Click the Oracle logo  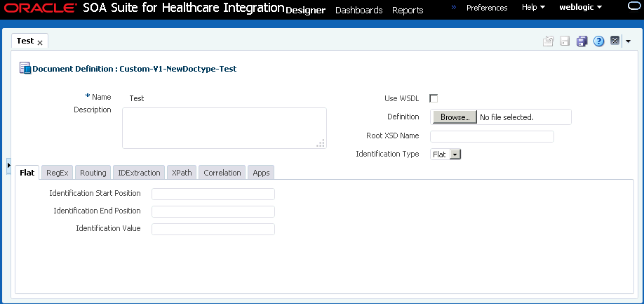pyautogui.click(x=40, y=8)
